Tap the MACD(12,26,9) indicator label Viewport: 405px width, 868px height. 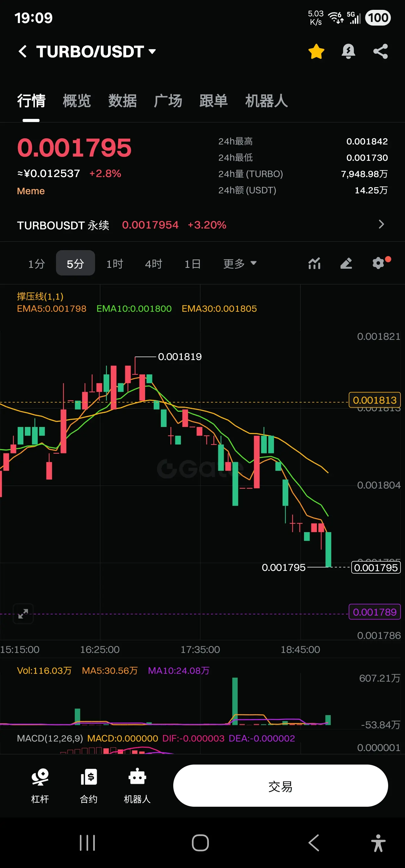coord(50,738)
